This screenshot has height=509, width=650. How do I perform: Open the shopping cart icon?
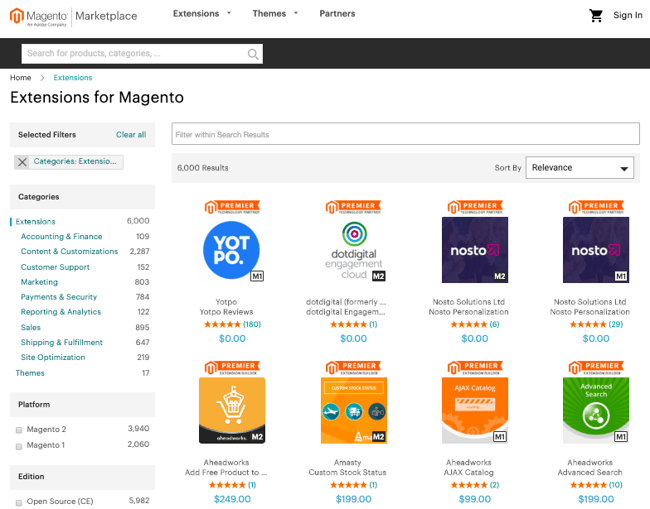(596, 15)
